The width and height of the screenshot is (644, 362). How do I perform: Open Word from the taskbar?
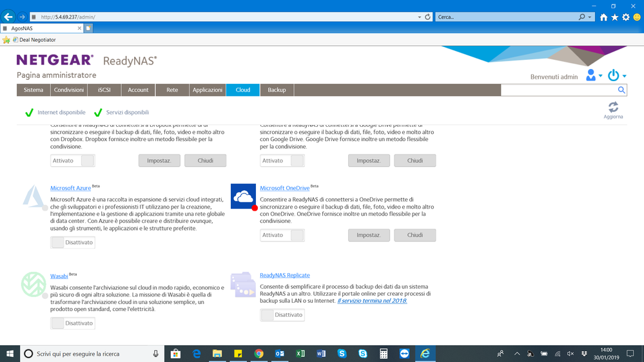click(321, 354)
